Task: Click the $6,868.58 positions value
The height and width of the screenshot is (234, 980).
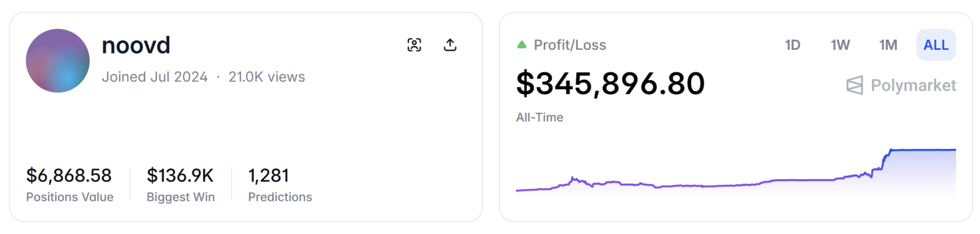Action: click(69, 175)
